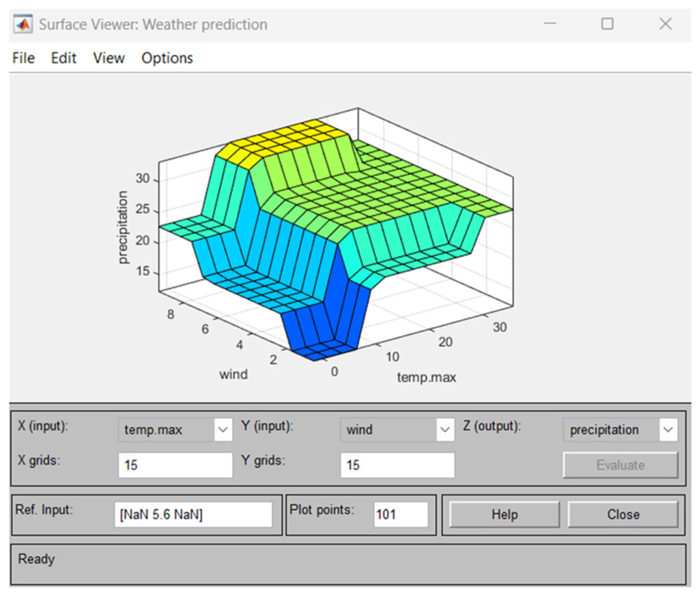This screenshot has width=700, height=597.
Task: Maximize the Surface Viewer window
Action: [x=607, y=24]
